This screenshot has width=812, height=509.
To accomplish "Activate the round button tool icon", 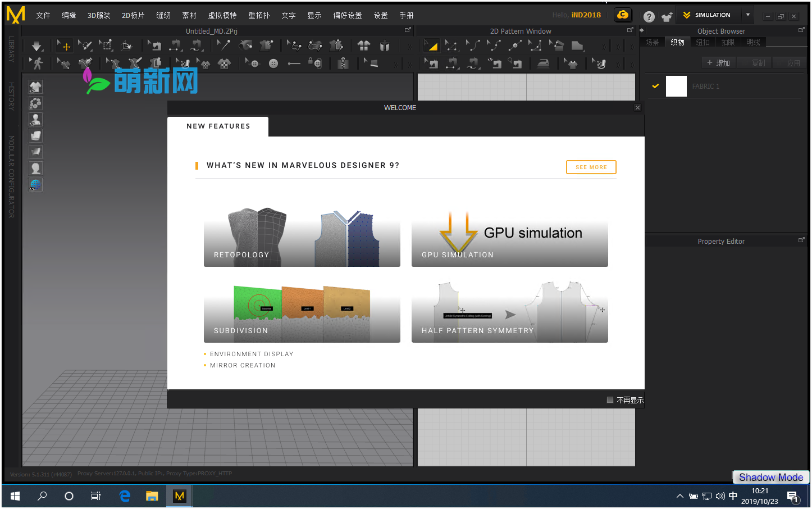I will click(x=273, y=63).
